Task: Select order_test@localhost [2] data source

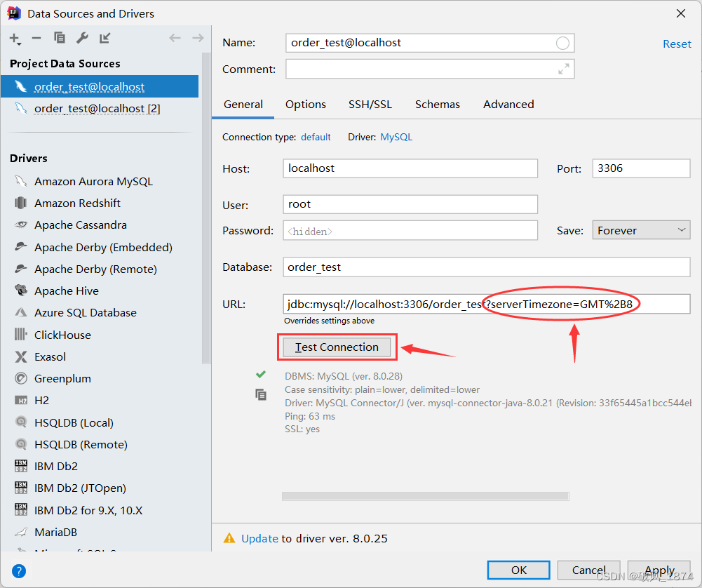Action: click(97, 108)
